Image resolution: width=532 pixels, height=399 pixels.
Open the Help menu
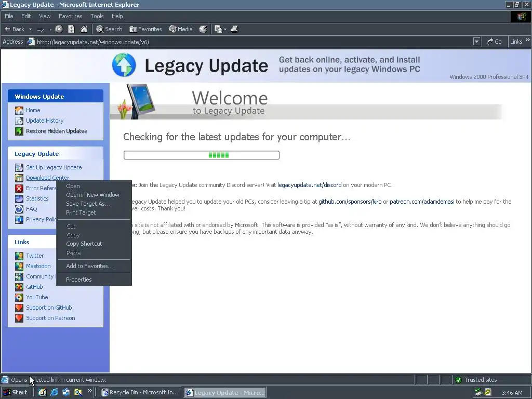point(117,16)
